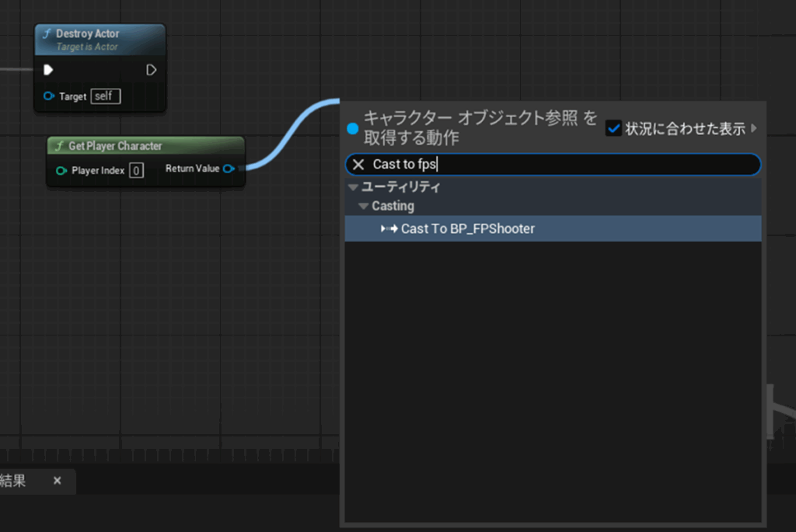Click the self value on Target pin

tap(105, 96)
